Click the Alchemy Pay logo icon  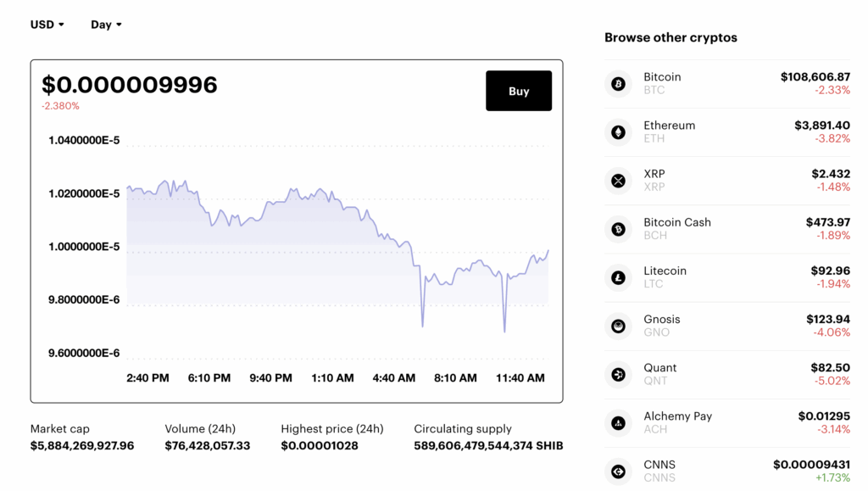(x=618, y=422)
